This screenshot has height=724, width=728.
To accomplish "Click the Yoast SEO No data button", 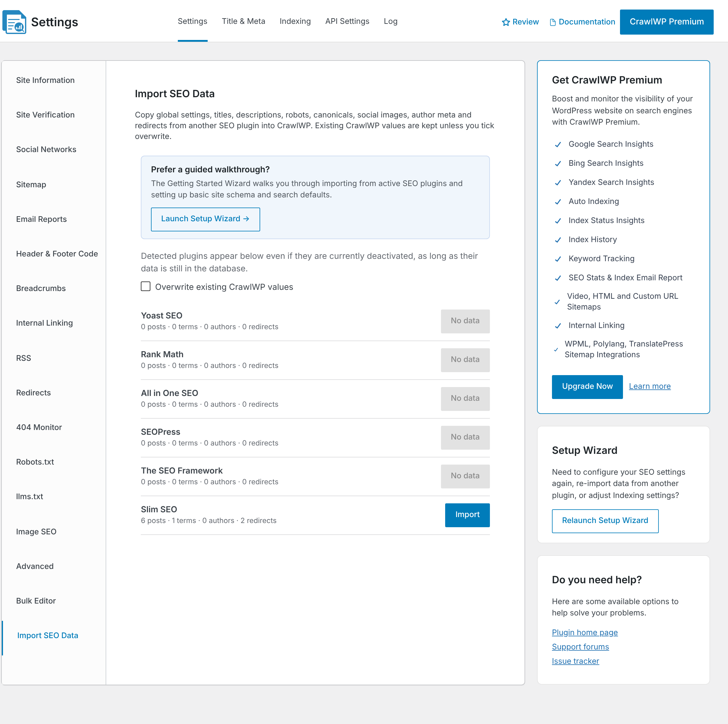I will point(465,321).
